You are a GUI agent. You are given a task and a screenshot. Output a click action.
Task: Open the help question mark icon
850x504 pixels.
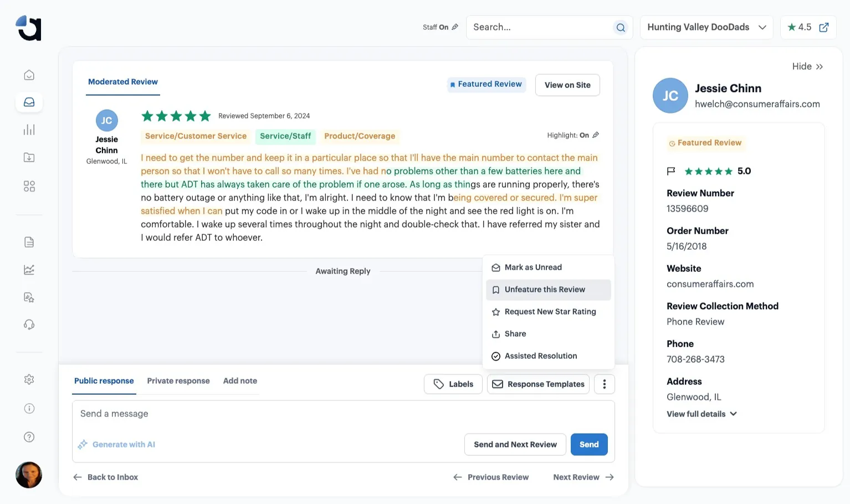[x=29, y=437]
